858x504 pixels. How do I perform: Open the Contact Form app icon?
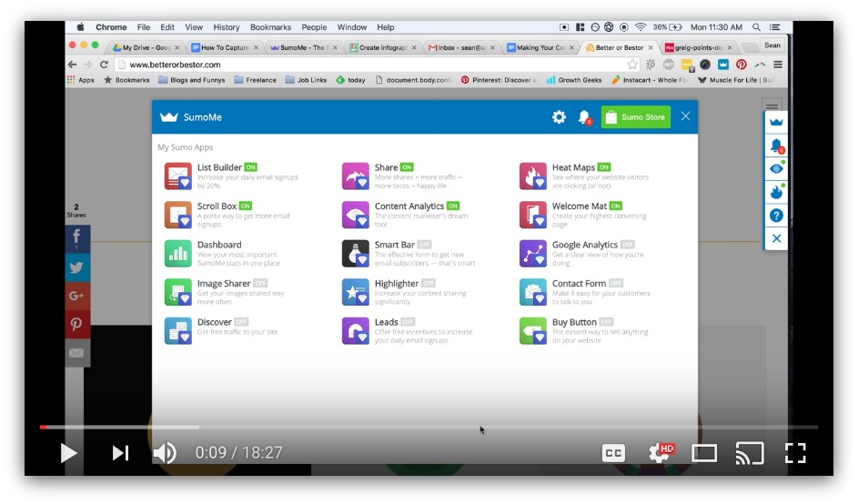(533, 292)
